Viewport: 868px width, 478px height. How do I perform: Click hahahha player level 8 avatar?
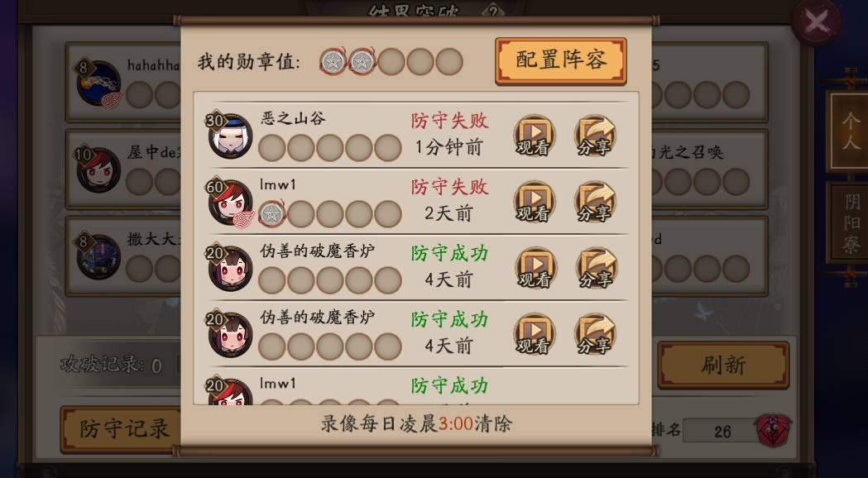coord(98,83)
